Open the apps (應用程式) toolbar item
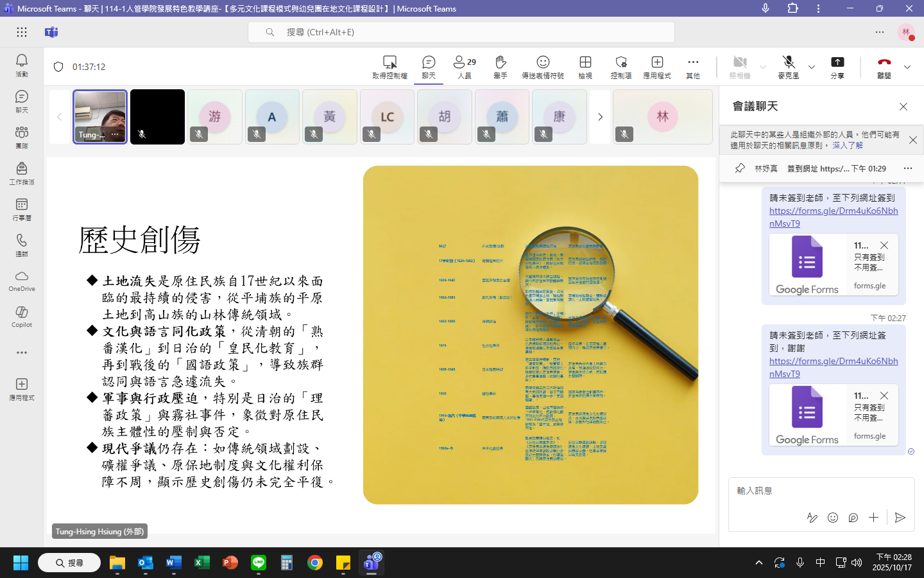The image size is (924, 578). click(x=657, y=66)
